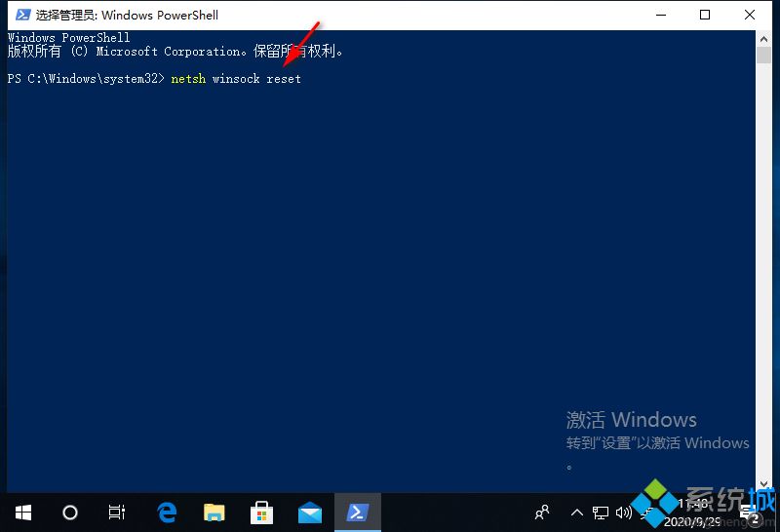The width and height of the screenshot is (780, 532).
Task: Select the PowerShell taskbar button
Action: pyautogui.click(x=358, y=513)
